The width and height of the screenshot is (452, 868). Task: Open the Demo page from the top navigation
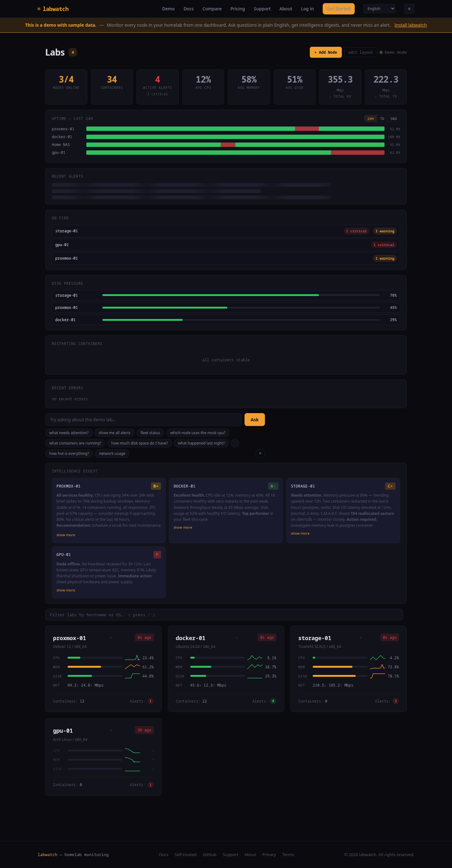coord(168,9)
